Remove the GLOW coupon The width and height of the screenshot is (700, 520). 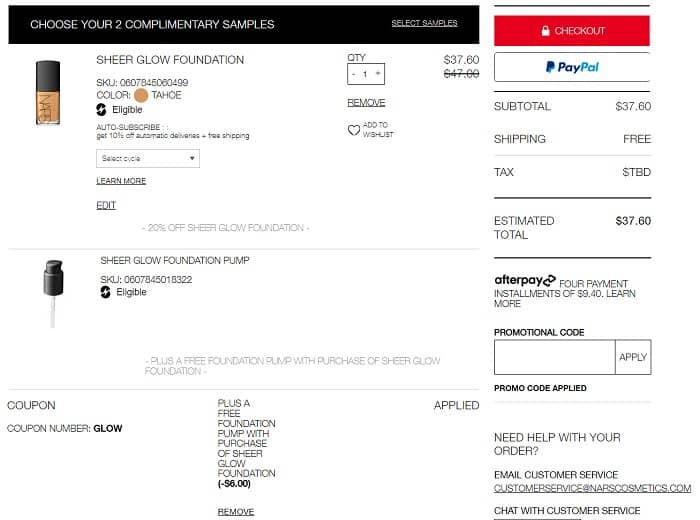(236, 511)
